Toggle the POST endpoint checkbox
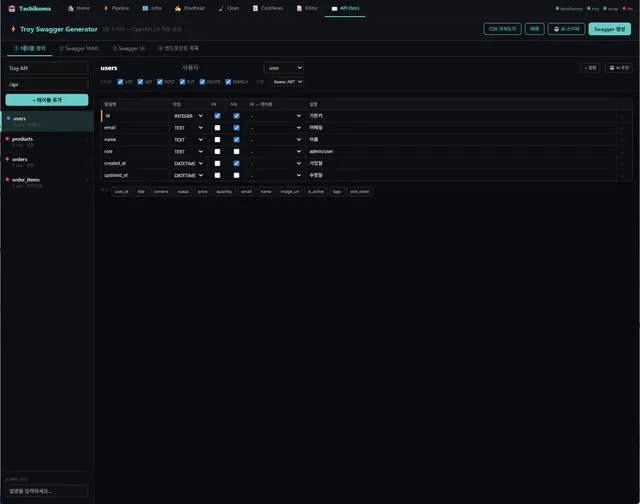This screenshot has width=640, height=504. click(x=160, y=82)
